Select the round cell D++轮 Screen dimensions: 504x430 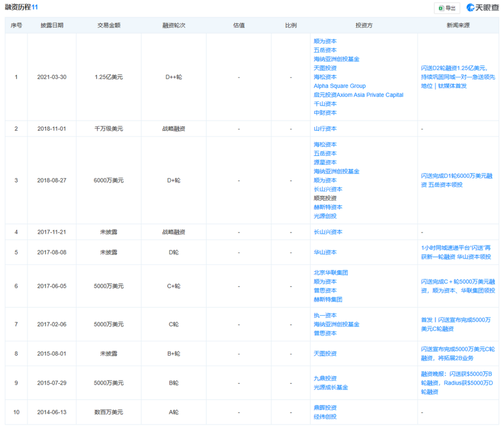[x=174, y=77]
